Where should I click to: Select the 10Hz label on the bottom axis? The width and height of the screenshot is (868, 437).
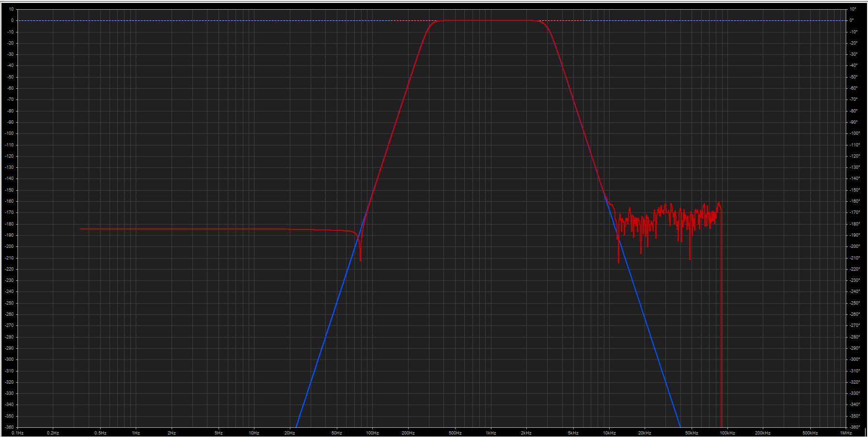[x=254, y=433]
